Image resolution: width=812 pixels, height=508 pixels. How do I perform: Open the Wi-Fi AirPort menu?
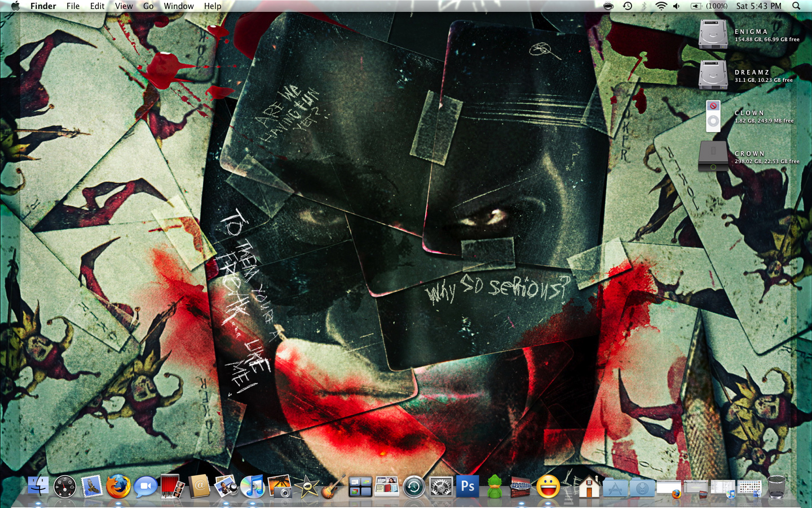tap(661, 6)
